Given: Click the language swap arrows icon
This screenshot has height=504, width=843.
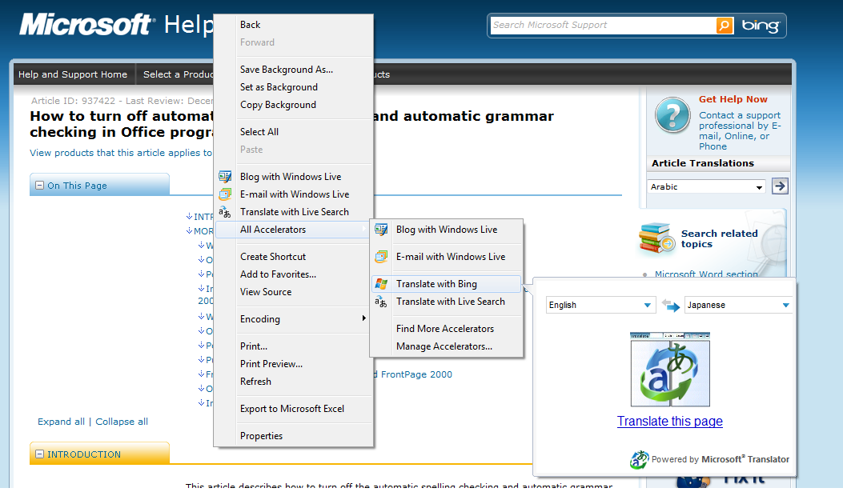Looking at the screenshot, I should (670, 305).
